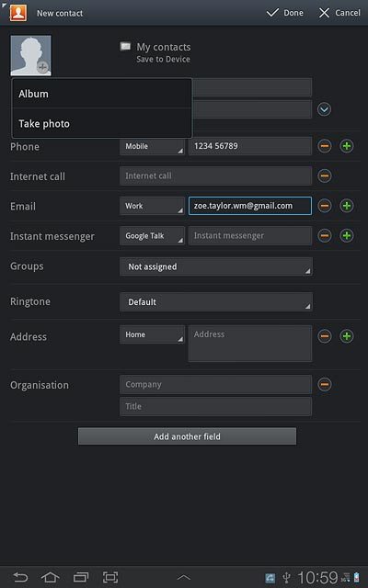Choose Album from the photo menu

102,94
